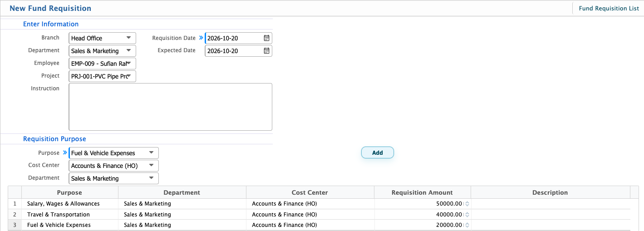The width and height of the screenshot is (644, 231).
Task: Click the Requisition Amount column header
Action: 423,192
